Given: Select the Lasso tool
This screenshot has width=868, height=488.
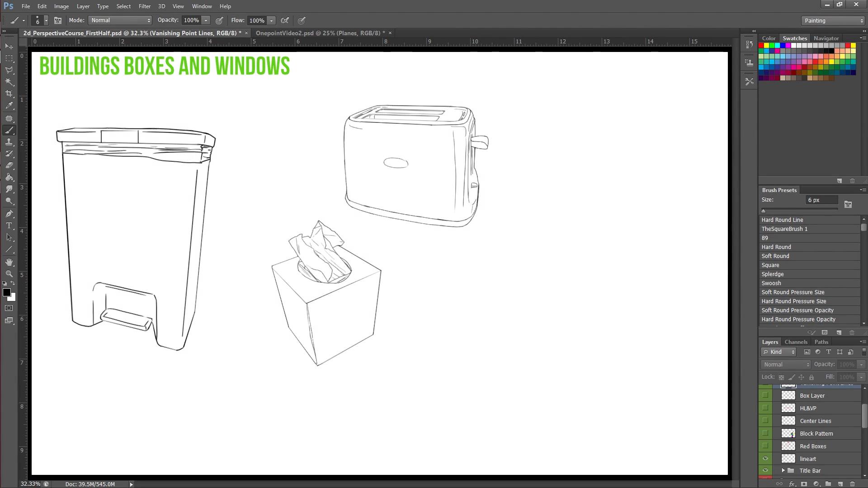Looking at the screenshot, I should click(x=9, y=70).
